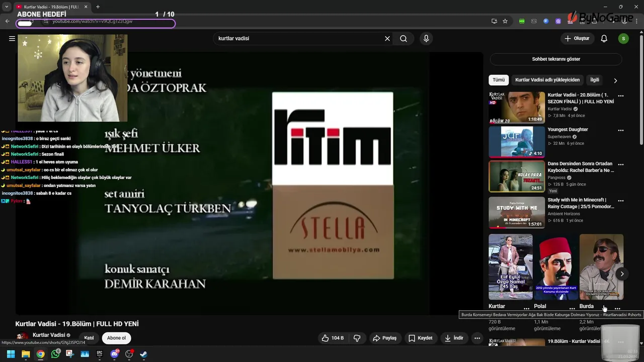Open Kurtlar Vadisi channel avatar
The width and height of the screenshot is (644, 362).
[22, 337]
